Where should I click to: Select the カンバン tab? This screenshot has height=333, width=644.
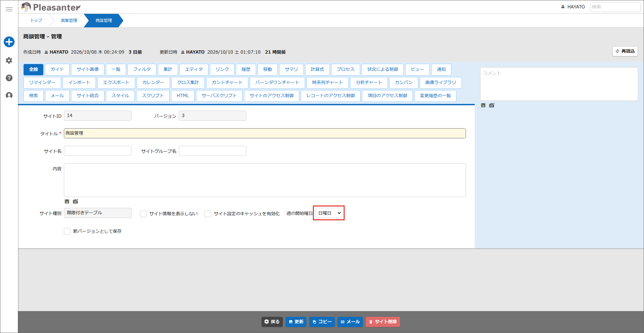404,83
